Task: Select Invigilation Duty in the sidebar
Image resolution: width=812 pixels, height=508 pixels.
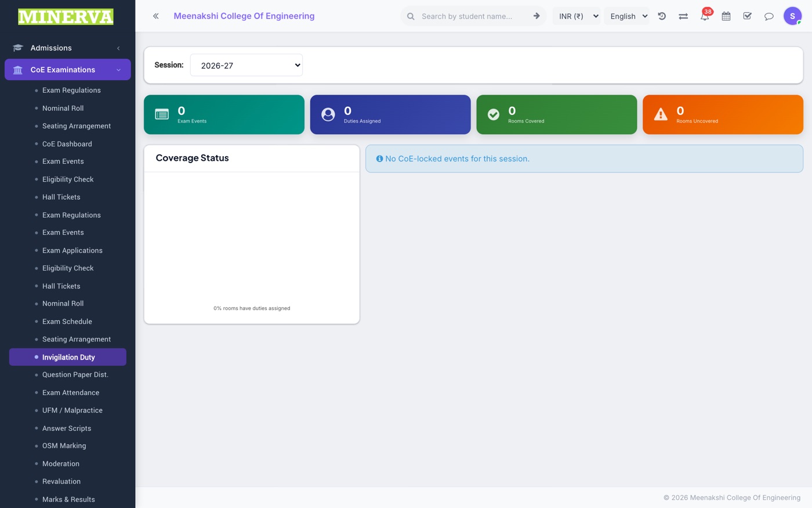Action: pos(67,357)
